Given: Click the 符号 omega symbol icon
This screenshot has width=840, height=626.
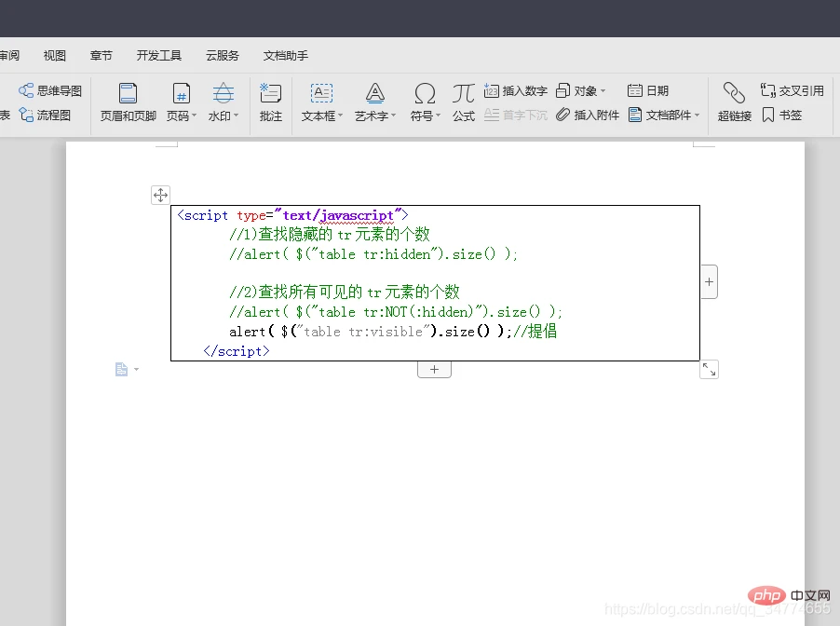Looking at the screenshot, I should point(425,93).
